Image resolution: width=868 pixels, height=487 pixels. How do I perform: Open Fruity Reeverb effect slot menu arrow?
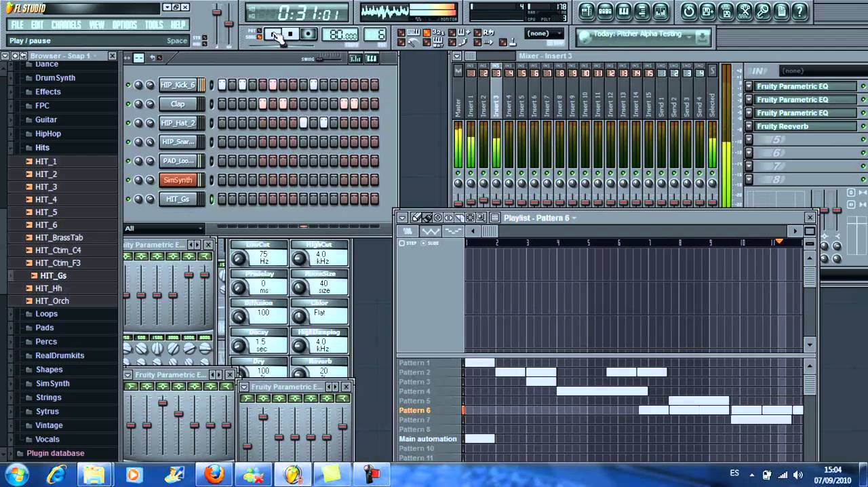pyautogui.click(x=749, y=126)
